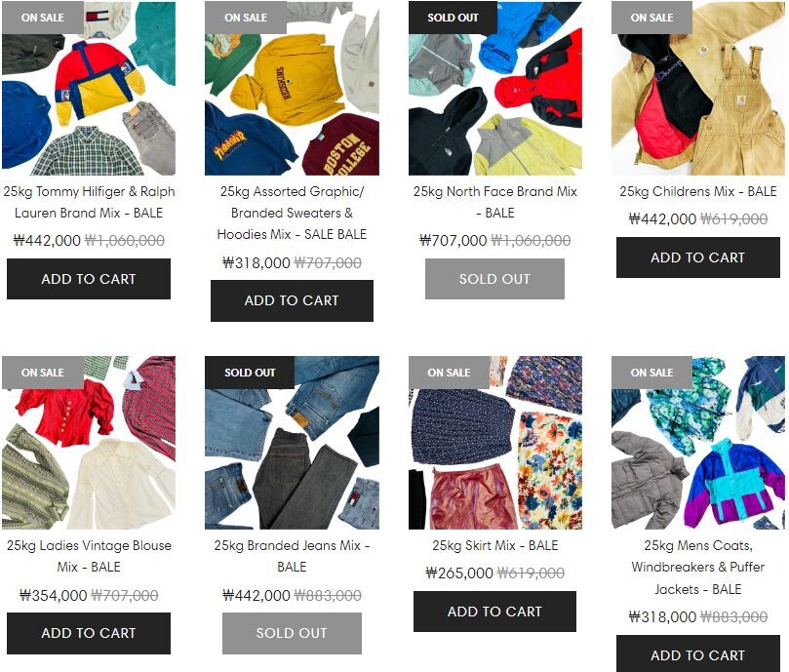Viewport: 789px width, 672px height.
Task: Open the 25kg Skirt Mix - BALE title
Action: pyautogui.click(x=495, y=545)
